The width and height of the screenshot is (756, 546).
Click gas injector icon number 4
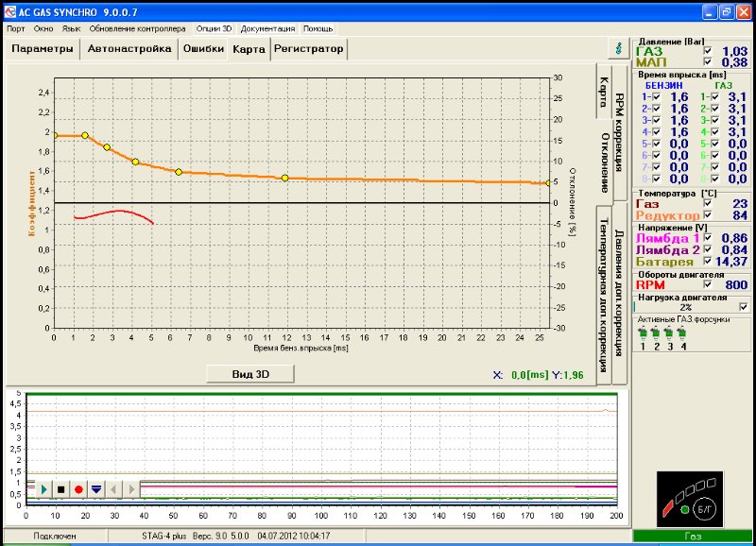pyautogui.click(x=683, y=333)
